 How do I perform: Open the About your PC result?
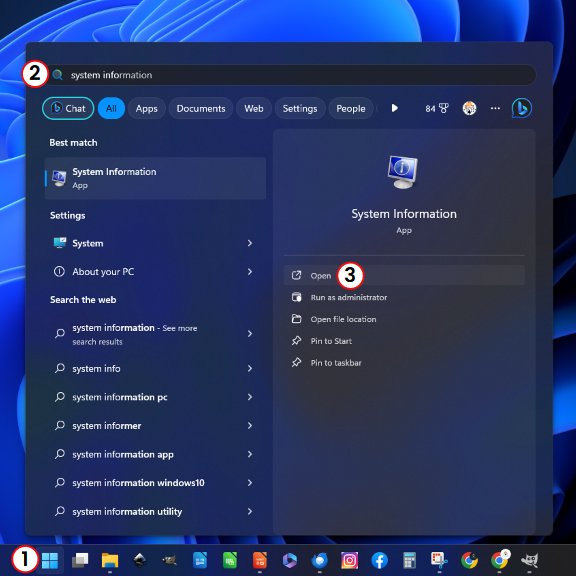tap(155, 272)
